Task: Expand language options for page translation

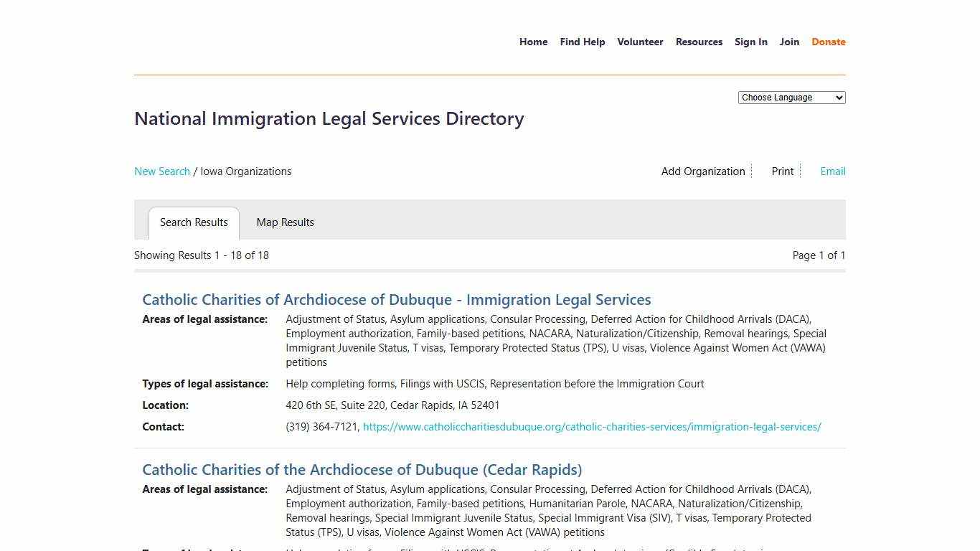Action: pyautogui.click(x=791, y=98)
